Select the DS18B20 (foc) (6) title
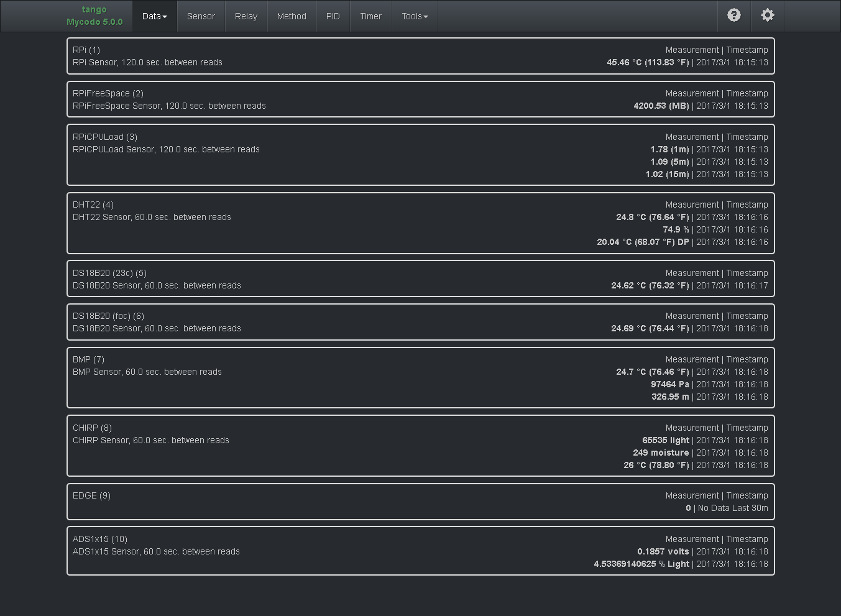841x616 pixels. (x=108, y=316)
